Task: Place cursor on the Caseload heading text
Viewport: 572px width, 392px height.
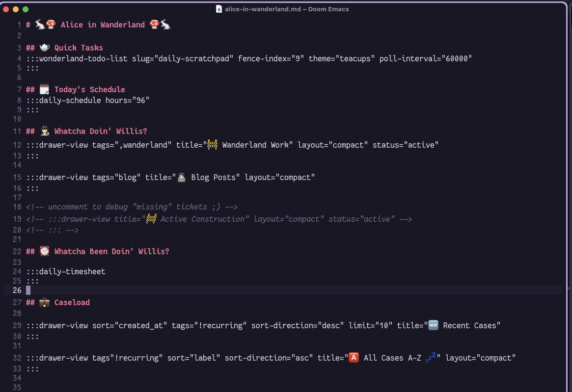Action: coord(72,302)
